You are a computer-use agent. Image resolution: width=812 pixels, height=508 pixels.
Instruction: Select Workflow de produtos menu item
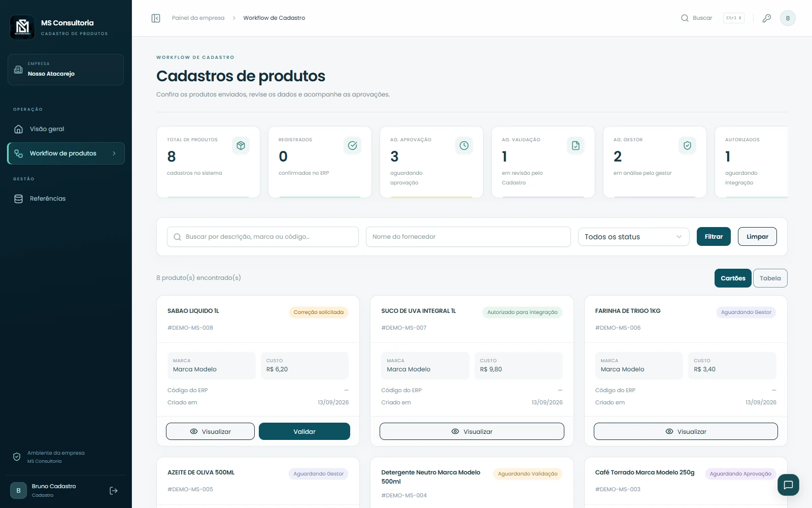[66, 153]
